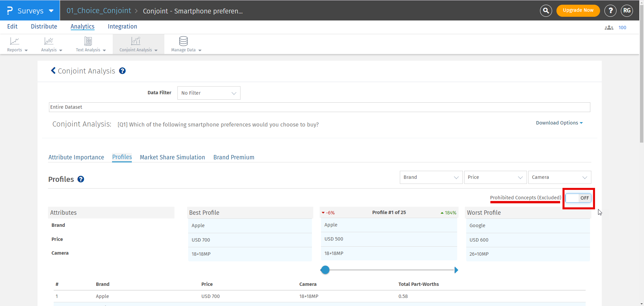Switch to Attribute Importance tab
Viewport: 644px width, 306px height.
click(76, 157)
